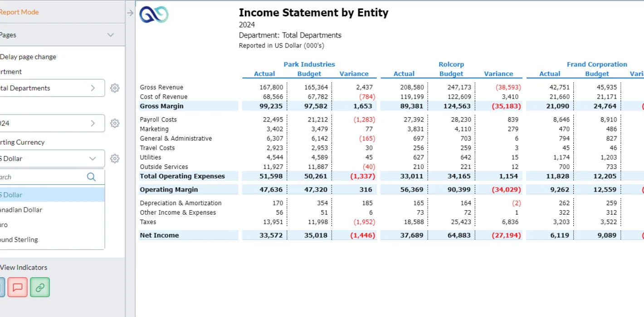Select the General & Administrative row label

pos(176,139)
